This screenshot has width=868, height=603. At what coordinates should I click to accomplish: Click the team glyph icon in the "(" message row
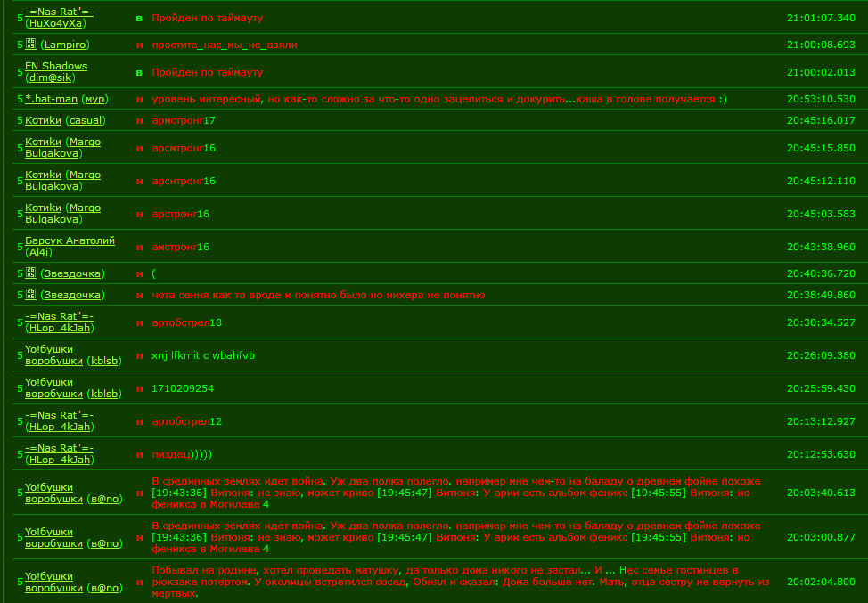click(30, 273)
